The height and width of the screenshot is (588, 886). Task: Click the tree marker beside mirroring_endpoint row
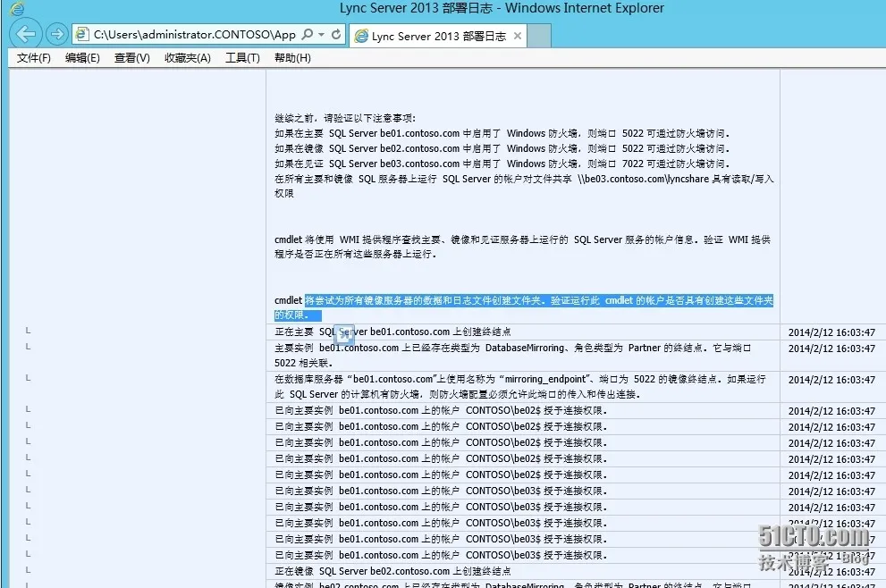pyautogui.click(x=28, y=378)
